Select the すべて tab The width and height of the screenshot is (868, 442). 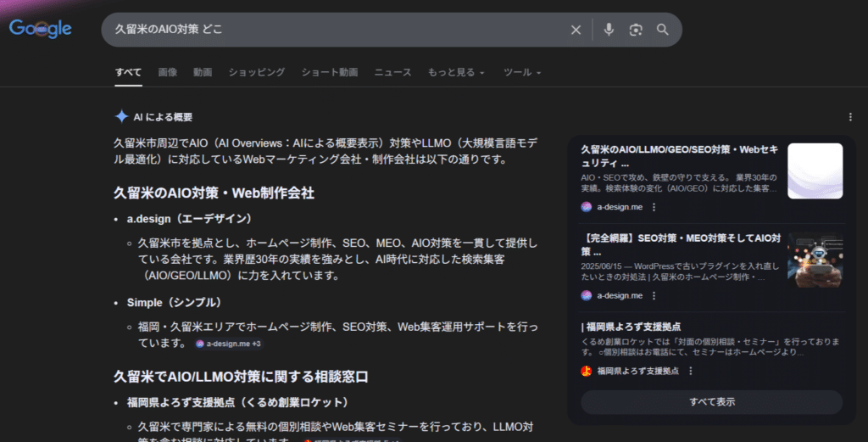pyautogui.click(x=129, y=72)
